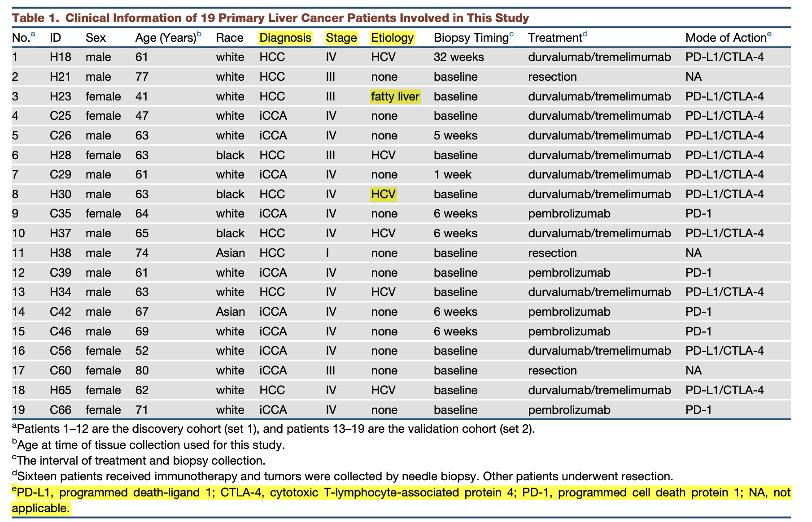Click footnote c 'The interval of treatment'
This screenshot has width=812, height=522.
(x=139, y=460)
